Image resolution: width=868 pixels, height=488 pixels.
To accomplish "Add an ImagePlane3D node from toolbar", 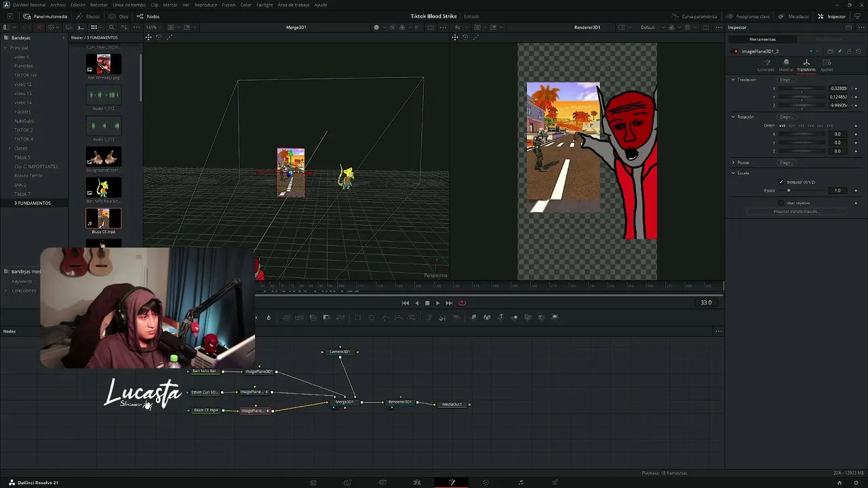I will 473,317.
